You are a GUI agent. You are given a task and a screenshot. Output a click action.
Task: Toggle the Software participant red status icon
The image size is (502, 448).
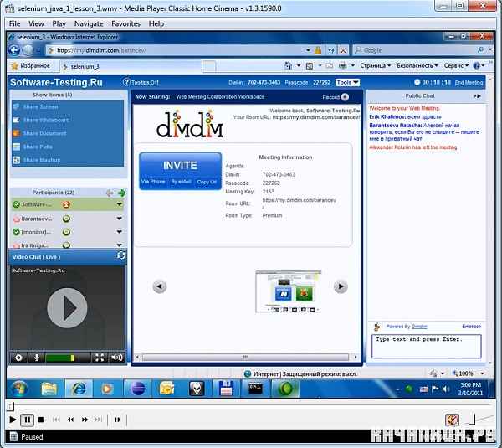click(x=66, y=204)
